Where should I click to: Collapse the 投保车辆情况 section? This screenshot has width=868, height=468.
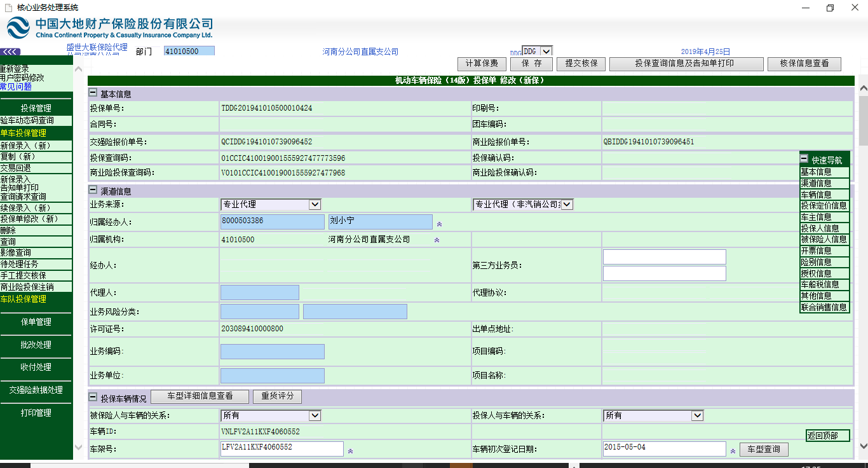point(93,397)
